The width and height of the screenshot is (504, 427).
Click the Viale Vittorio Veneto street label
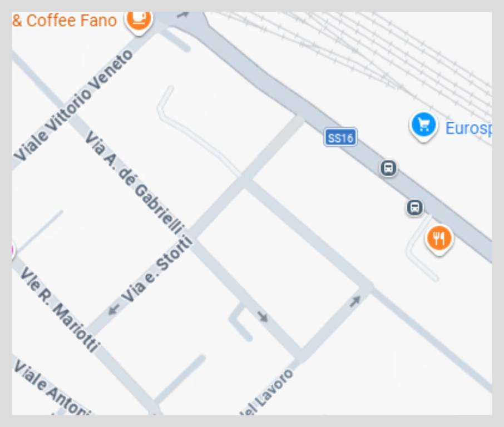click(73, 105)
